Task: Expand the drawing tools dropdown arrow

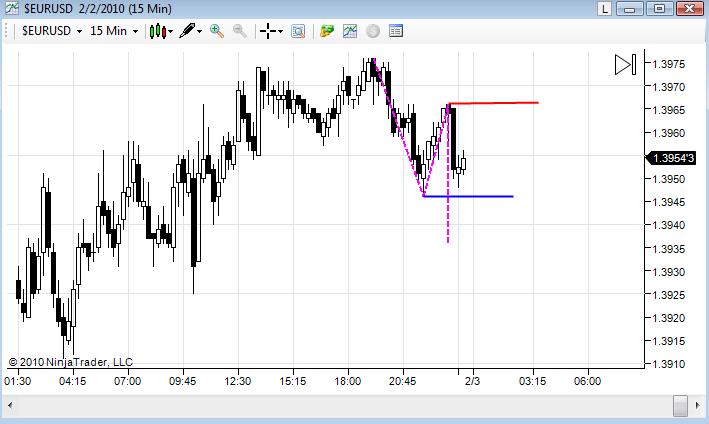Action: [x=199, y=31]
